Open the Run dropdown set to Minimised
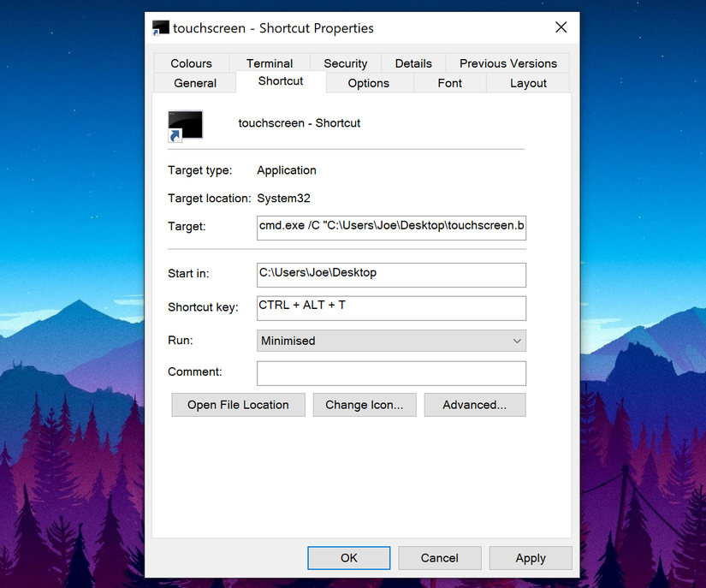The image size is (706, 588). 391,341
